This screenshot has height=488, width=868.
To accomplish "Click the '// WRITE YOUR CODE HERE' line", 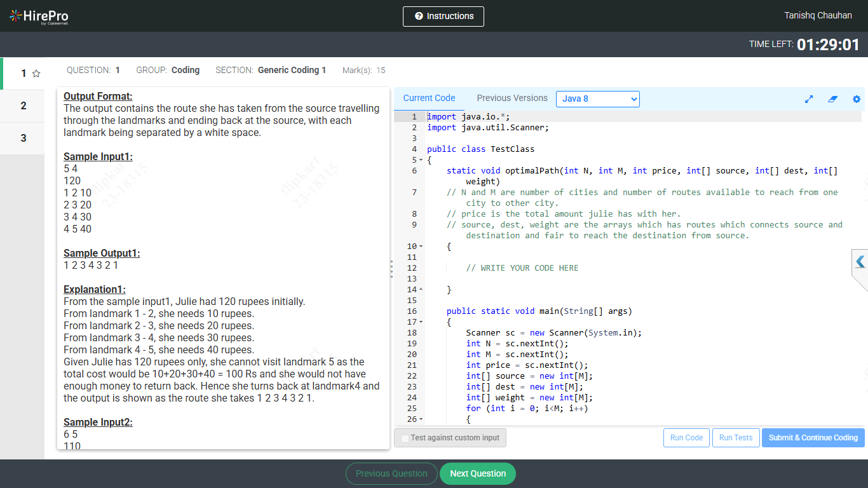I will 522,268.
